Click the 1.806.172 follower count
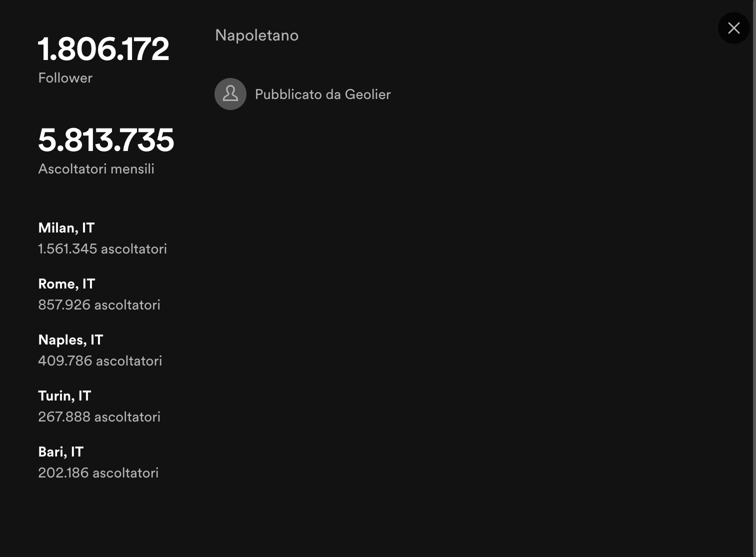The image size is (756, 557). tap(103, 49)
